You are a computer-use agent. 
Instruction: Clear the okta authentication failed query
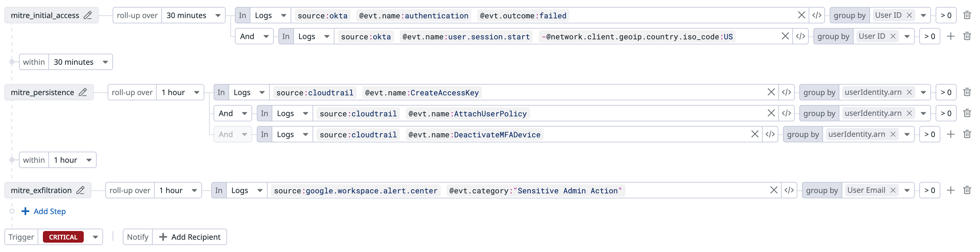point(801,15)
